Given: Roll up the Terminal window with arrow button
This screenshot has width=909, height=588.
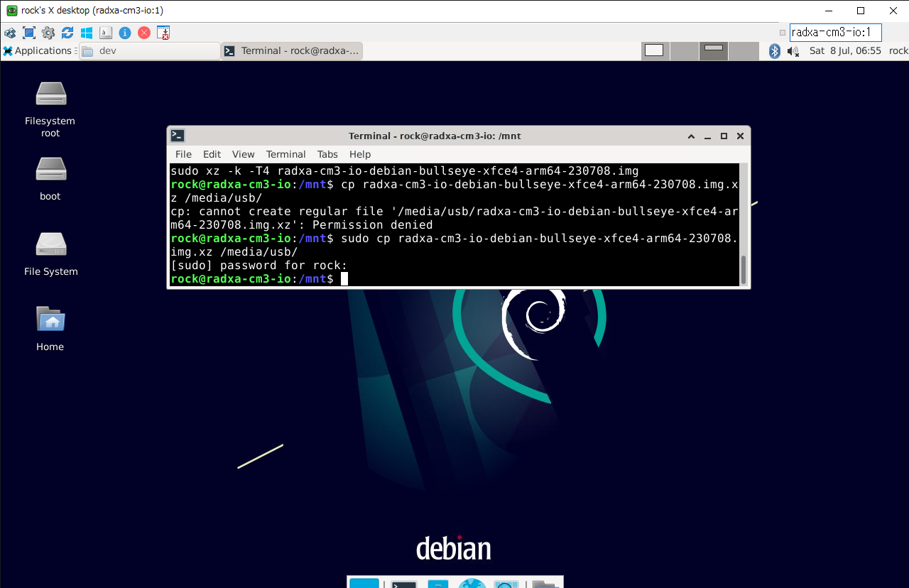Looking at the screenshot, I should (691, 136).
